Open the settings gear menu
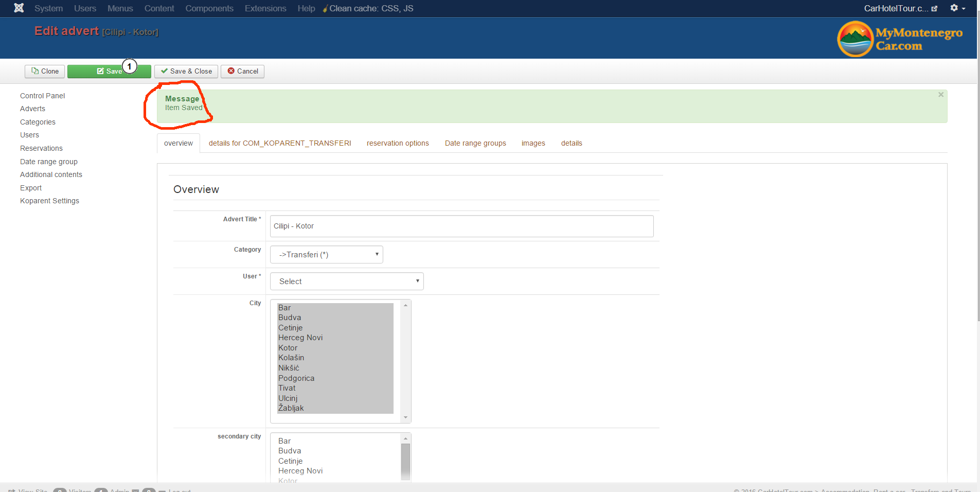This screenshot has height=492, width=980. click(x=957, y=8)
